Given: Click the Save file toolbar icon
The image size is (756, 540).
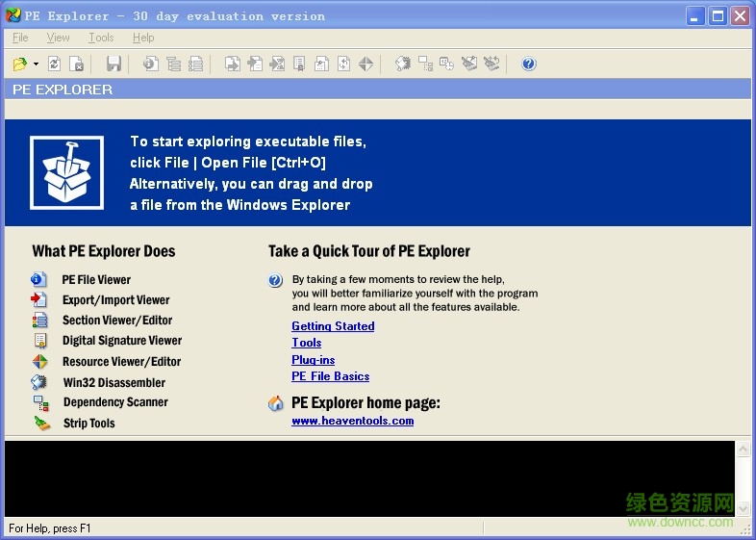Looking at the screenshot, I should 113,64.
